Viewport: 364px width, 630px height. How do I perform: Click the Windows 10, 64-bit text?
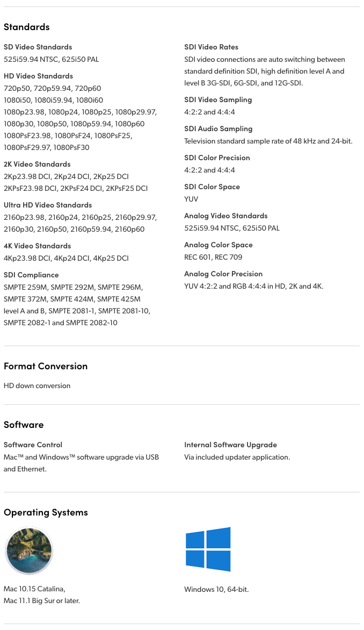tap(216, 589)
